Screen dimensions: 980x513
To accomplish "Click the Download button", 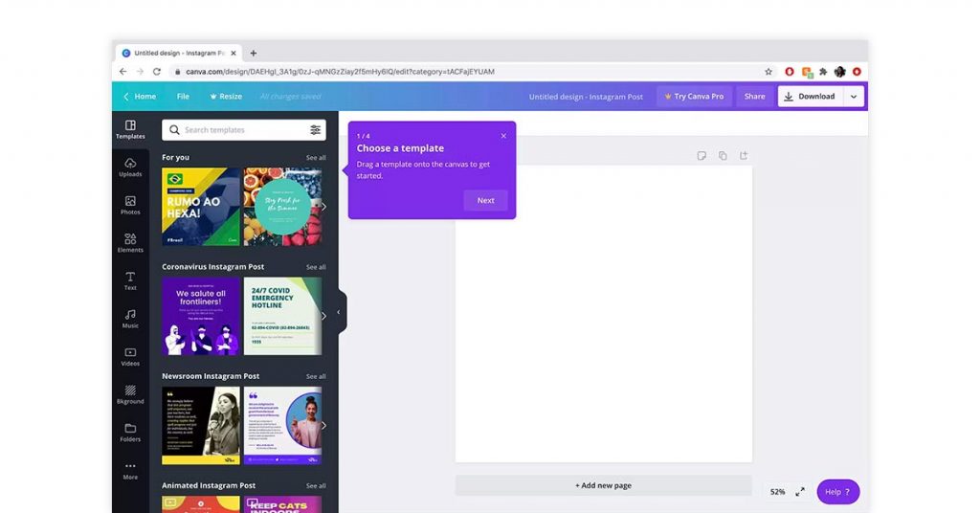I will 811,97.
